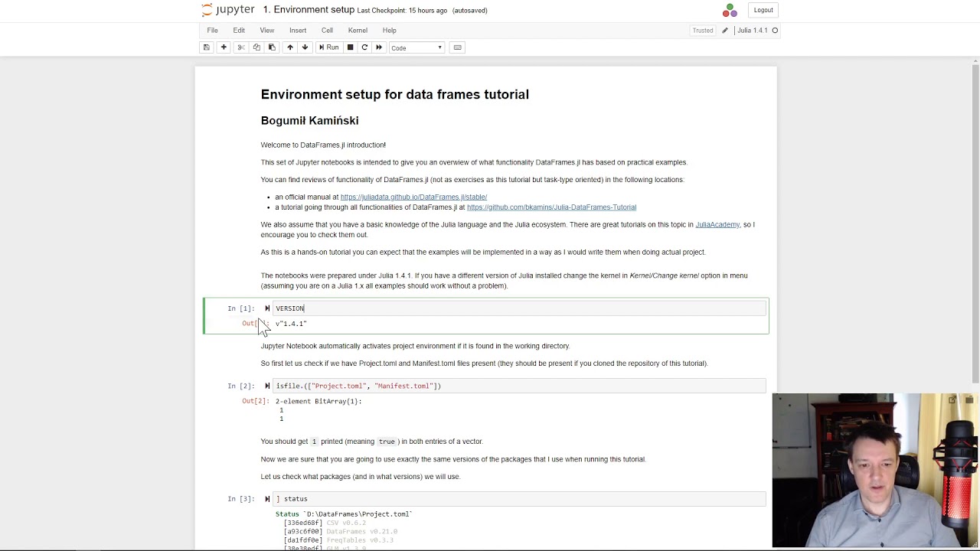
Task: Click the Logout button
Action: 763,10
